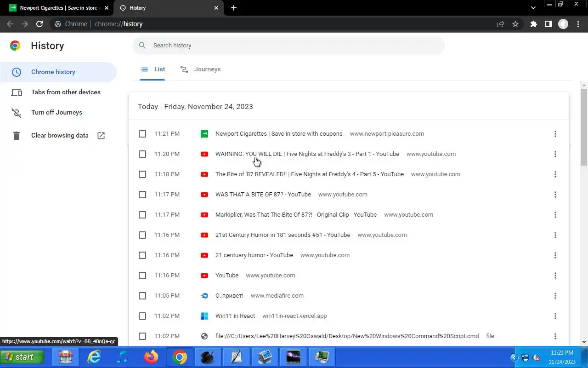The height and width of the screenshot is (368, 588).
Task: Bookmark this page with the star icon
Action: click(x=515, y=24)
